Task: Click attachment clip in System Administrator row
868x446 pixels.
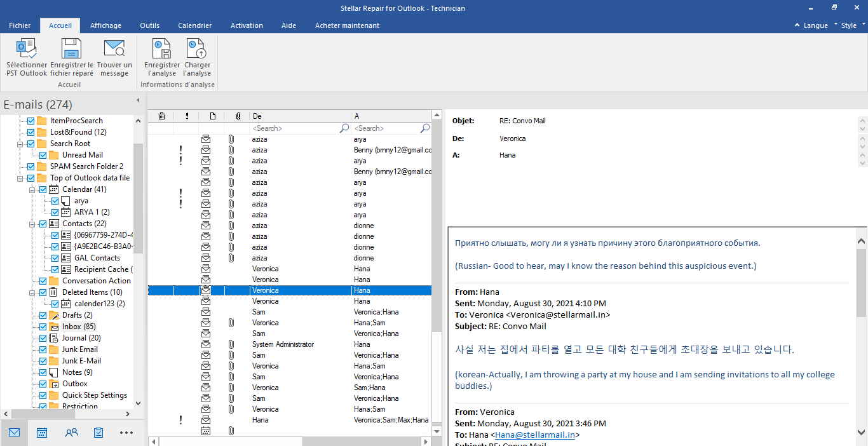Action: point(231,344)
